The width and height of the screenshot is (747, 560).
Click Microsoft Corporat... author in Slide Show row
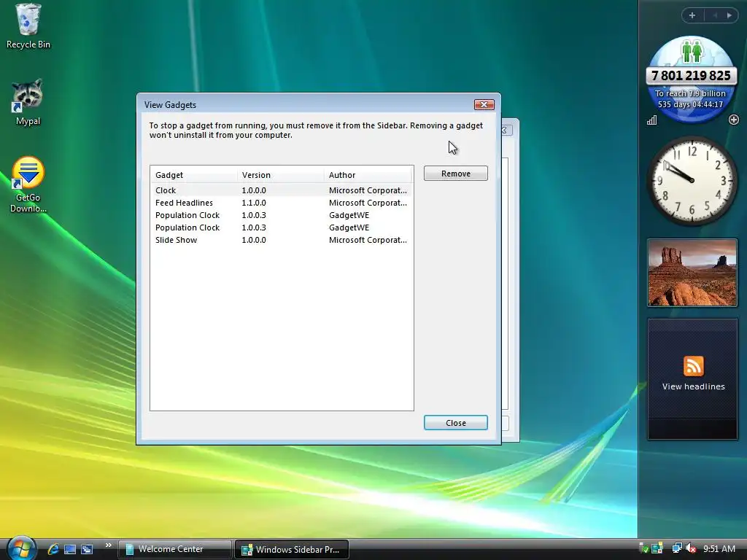[368, 240]
